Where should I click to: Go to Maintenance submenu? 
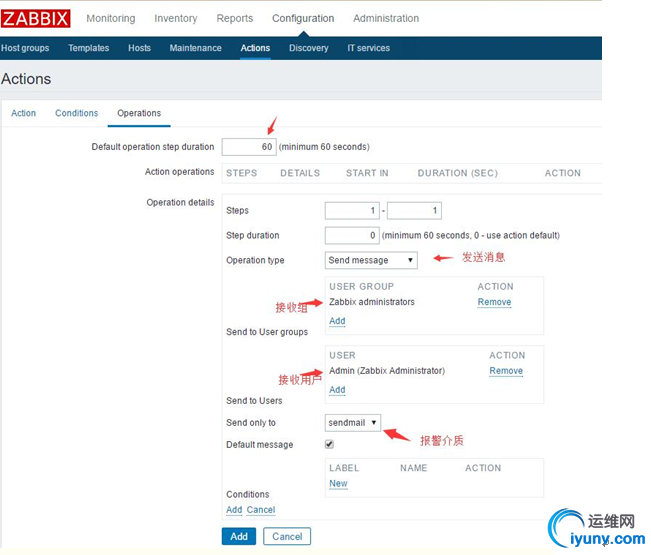pos(195,48)
